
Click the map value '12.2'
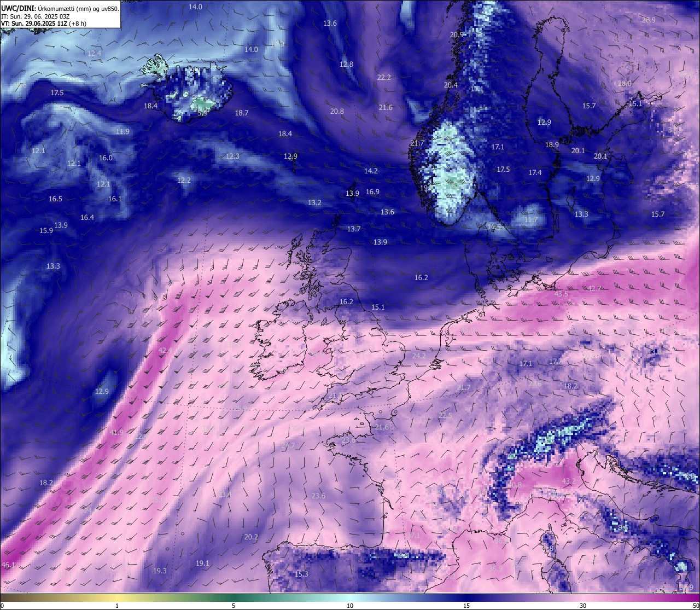click(184, 180)
